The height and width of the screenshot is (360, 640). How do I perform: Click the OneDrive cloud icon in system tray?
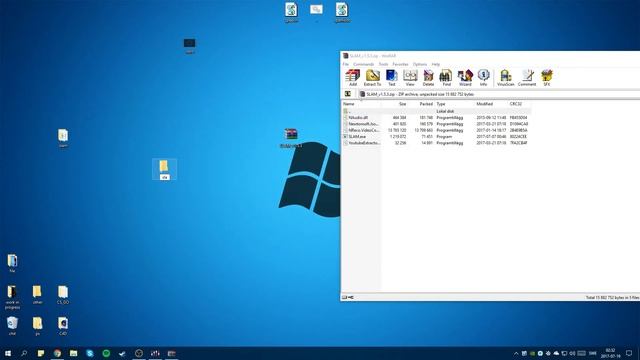[x=556, y=353]
